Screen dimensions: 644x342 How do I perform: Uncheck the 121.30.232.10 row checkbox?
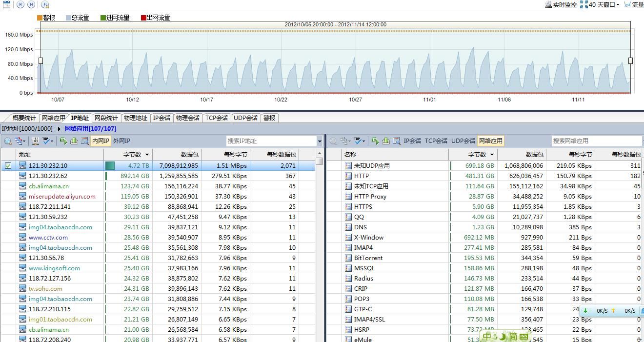click(x=8, y=166)
